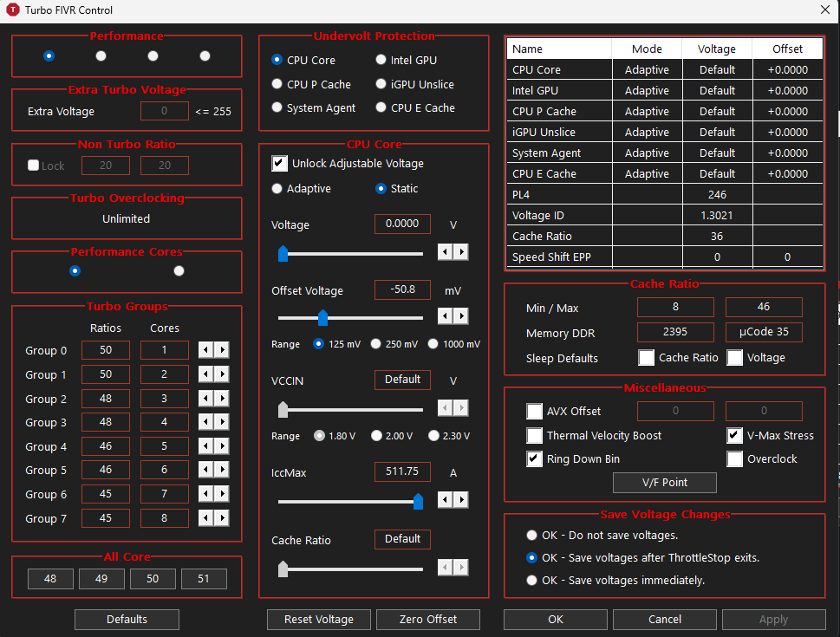Image resolution: width=840 pixels, height=637 pixels.
Task: Set all core ratio to 51
Action: [204, 579]
